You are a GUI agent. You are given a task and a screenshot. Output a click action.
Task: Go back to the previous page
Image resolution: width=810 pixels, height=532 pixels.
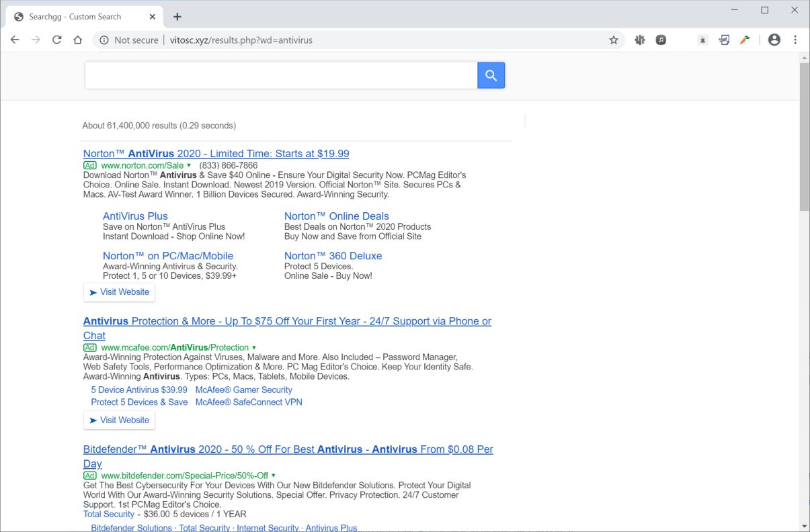click(15, 40)
